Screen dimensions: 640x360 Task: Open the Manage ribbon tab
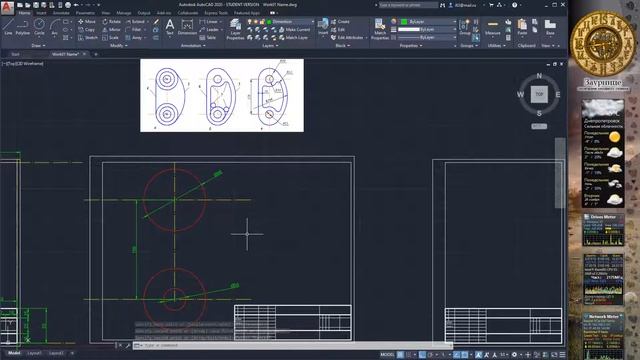point(124,13)
